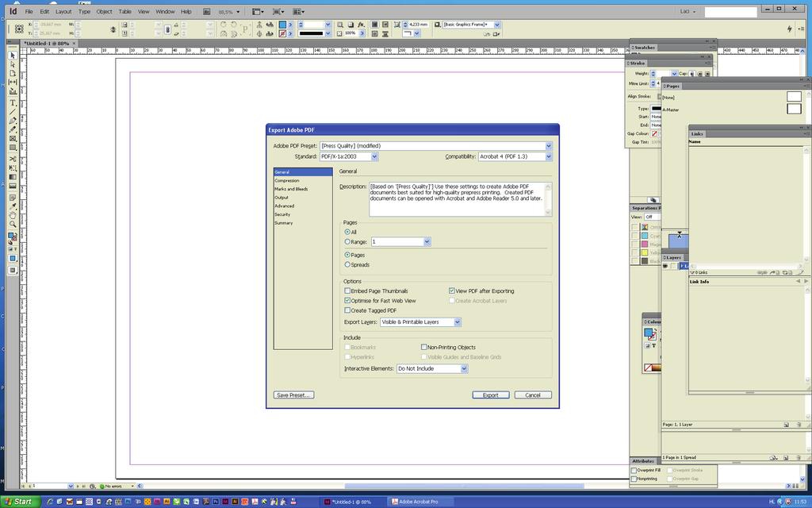Screen dimensions: 812x508
Task: Select the Free Transform tool
Action: 13,168
